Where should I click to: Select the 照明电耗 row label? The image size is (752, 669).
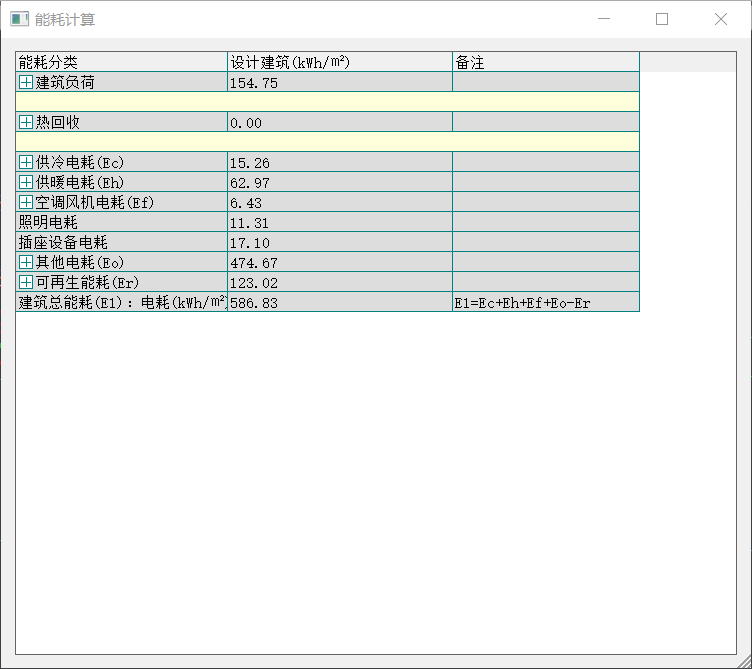click(x=48, y=222)
